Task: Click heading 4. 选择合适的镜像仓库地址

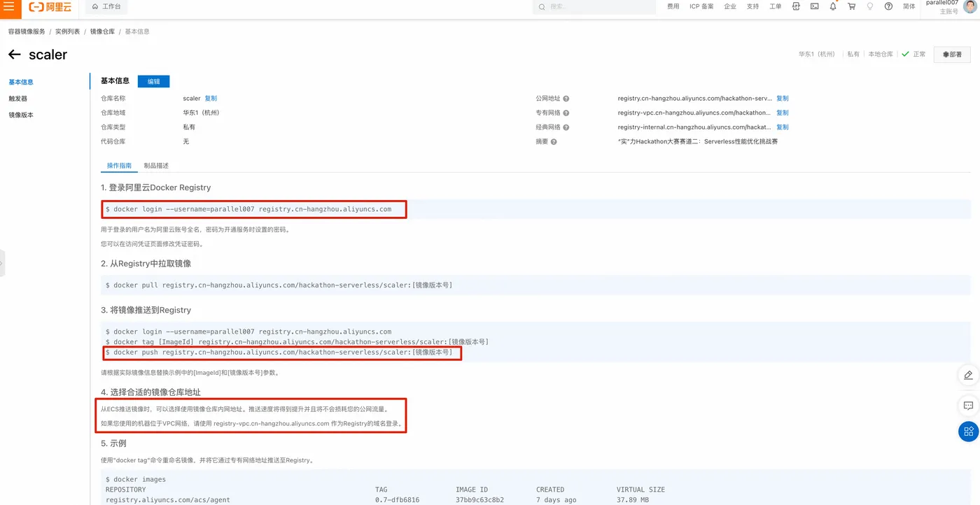Action: [x=150, y=392]
